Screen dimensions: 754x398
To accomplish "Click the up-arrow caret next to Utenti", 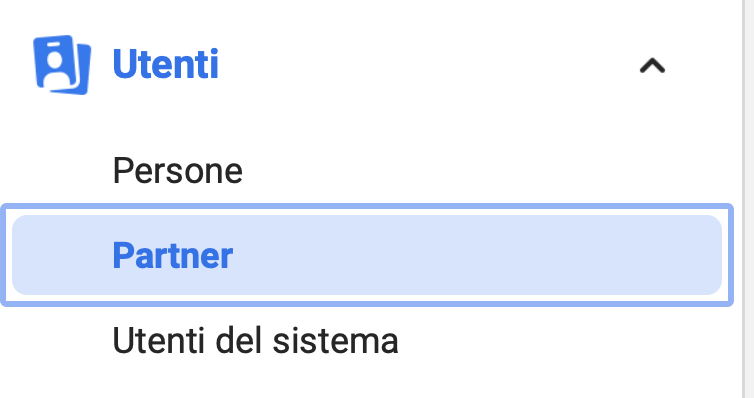I will [652, 66].
